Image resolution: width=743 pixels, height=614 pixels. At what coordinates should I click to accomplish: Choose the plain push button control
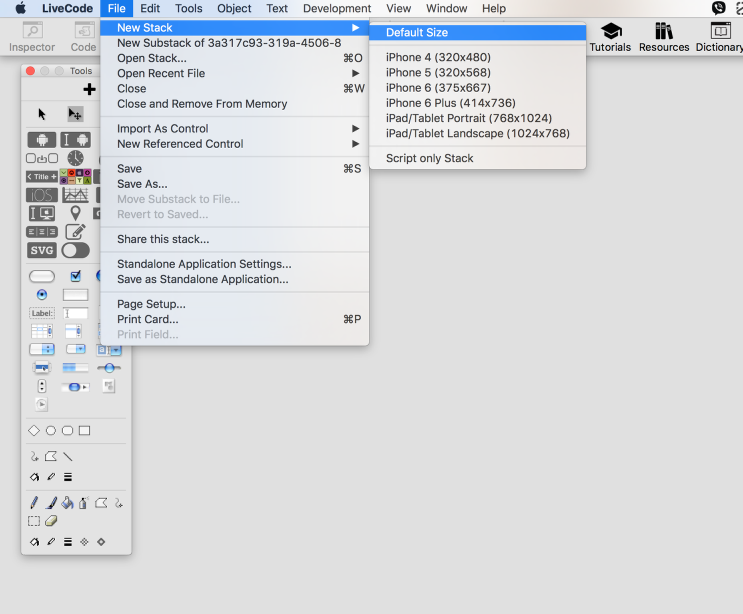[x=42, y=276]
